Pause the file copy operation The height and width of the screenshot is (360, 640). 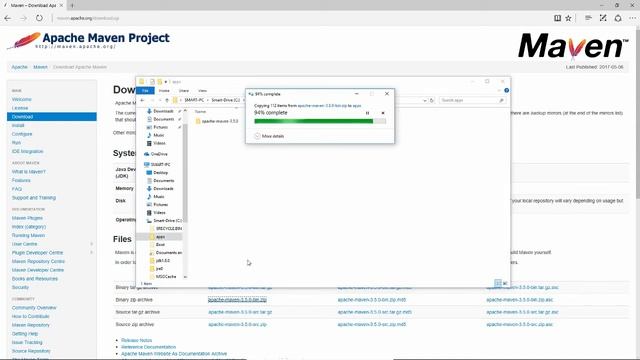click(367, 113)
